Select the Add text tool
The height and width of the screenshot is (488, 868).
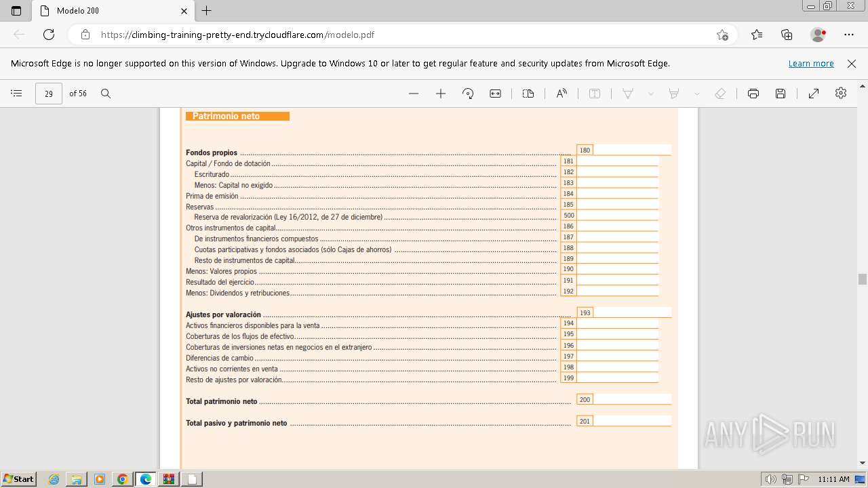pos(595,94)
